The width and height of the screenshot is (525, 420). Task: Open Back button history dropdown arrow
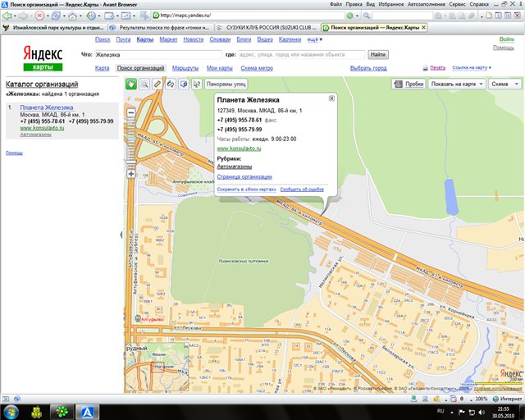click(x=15, y=16)
